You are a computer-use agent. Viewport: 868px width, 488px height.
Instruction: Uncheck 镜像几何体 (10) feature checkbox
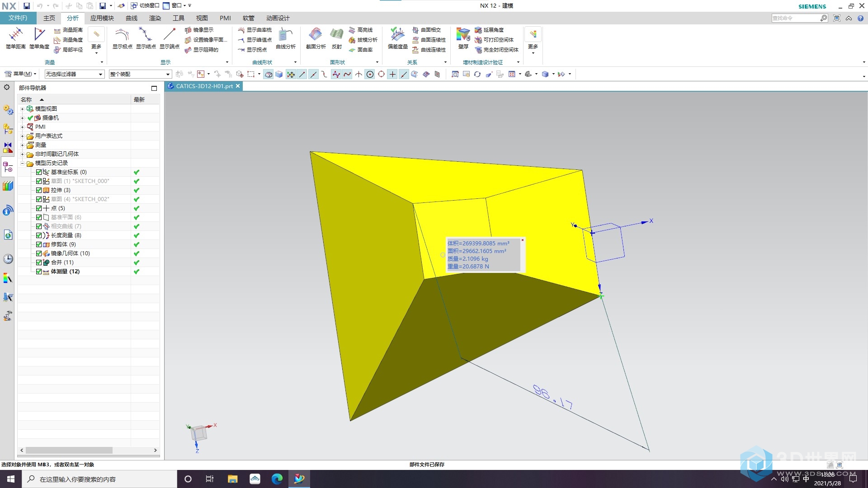point(39,253)
